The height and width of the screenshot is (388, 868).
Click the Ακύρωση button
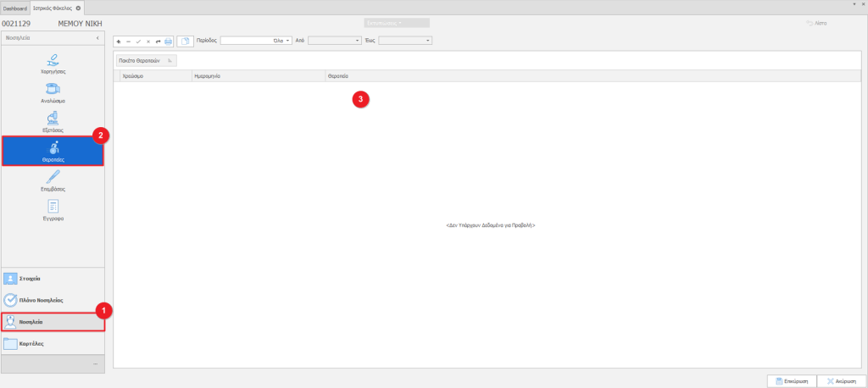click(x=841, y=381)
